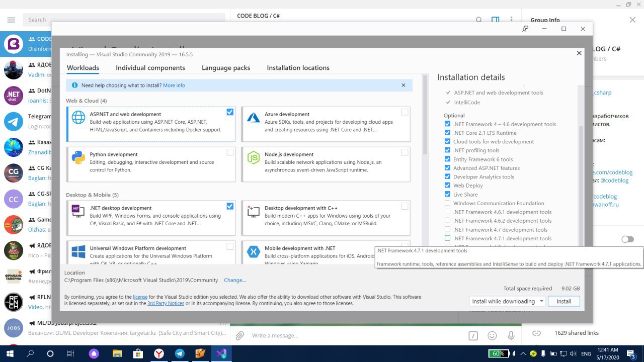Image resolution: width=644 pixels, height=362 pixels.
Task: Open the emoji picker in Telegram
Action: [x=492, y=335]
